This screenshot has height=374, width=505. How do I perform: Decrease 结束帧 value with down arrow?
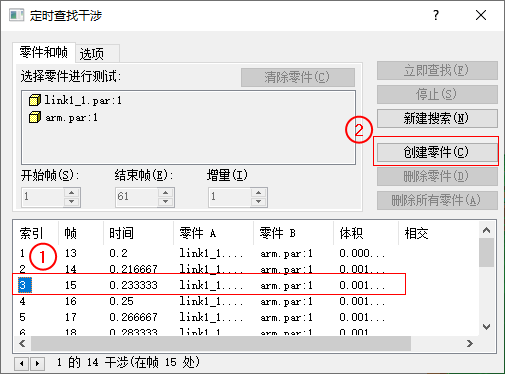point(165,202)
